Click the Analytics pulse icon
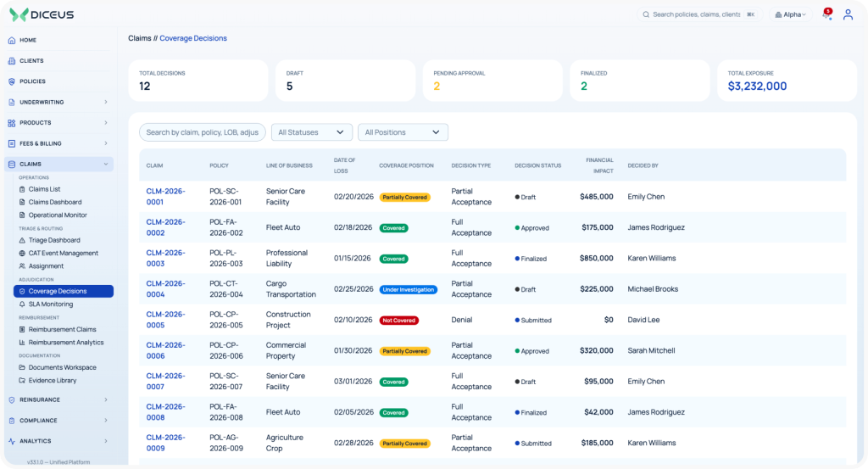This screenshot has width=868, height=469. tap(12, 441)
